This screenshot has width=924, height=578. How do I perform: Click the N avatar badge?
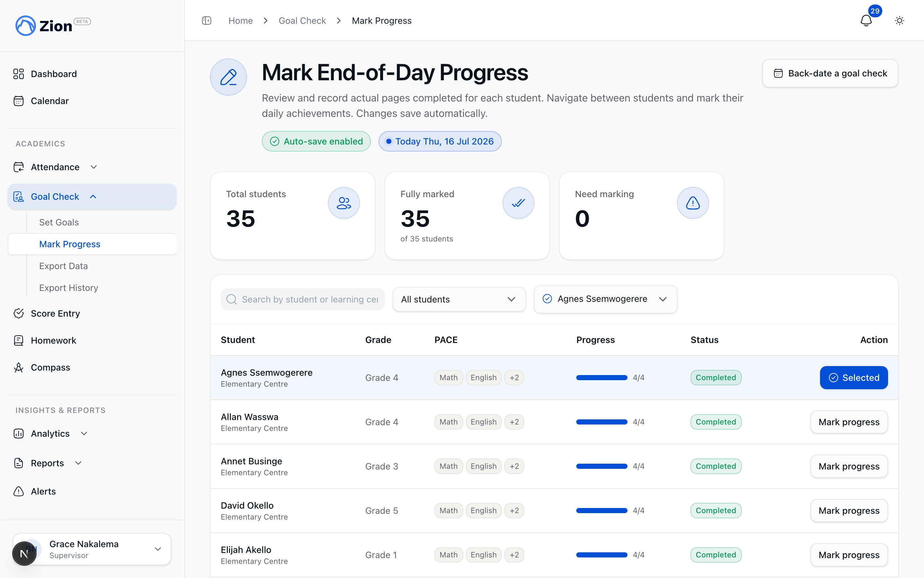click(x=24, y=553)
